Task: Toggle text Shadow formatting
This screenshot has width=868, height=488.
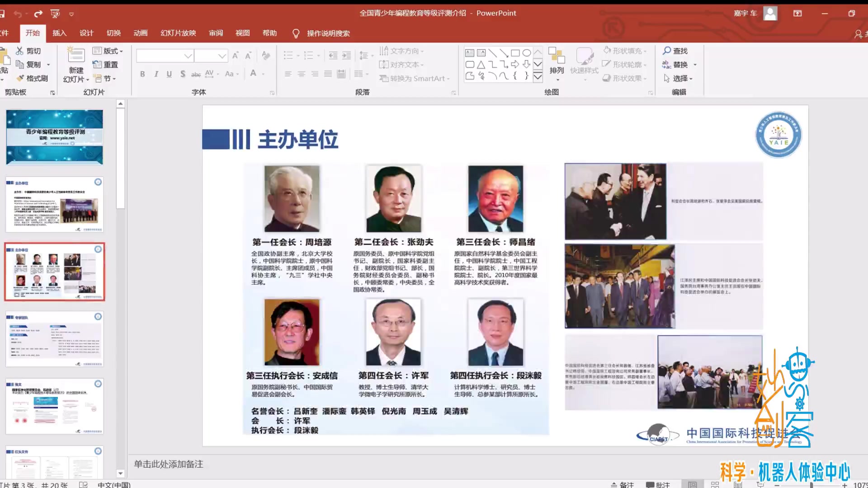Action: [183, 74]
